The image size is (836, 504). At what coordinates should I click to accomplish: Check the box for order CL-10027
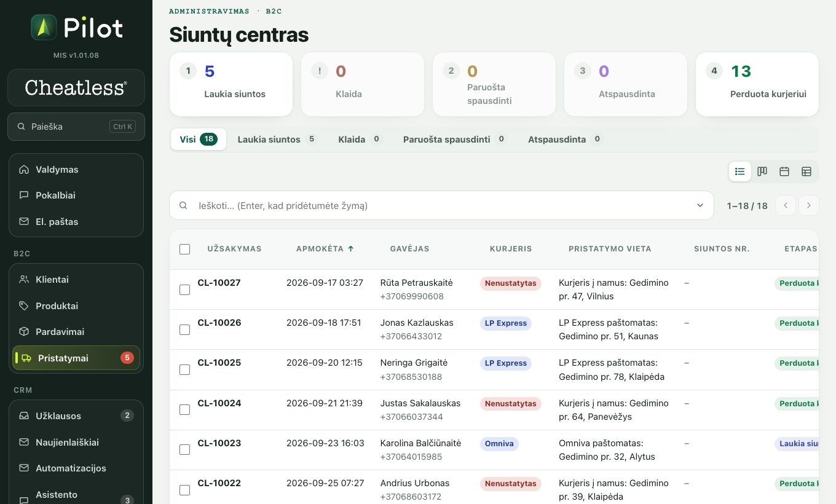point(184,289)
